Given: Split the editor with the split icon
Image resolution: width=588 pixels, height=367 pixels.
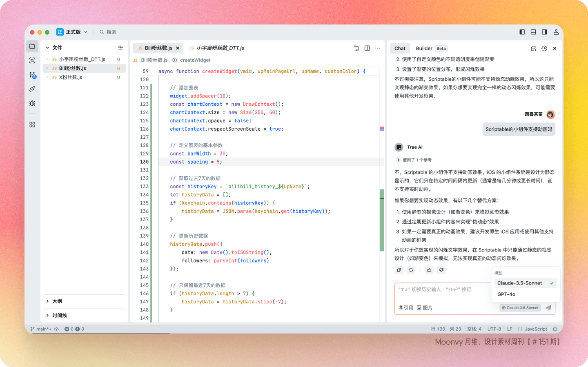Looking at the screenshot, I should 367,48.
